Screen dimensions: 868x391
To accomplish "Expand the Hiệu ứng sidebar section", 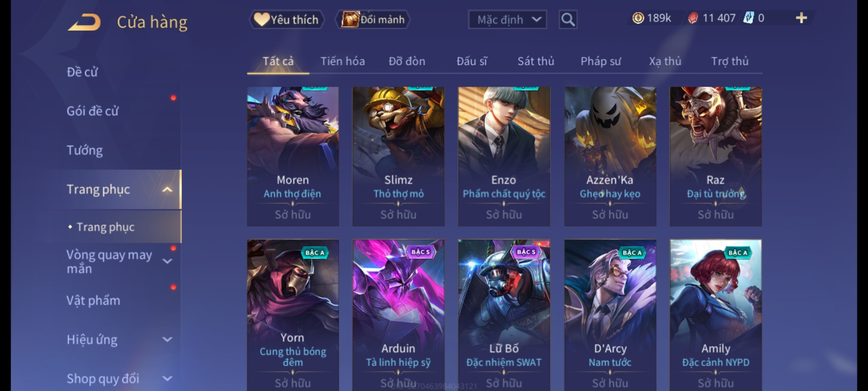I will [x=167, y=340].
